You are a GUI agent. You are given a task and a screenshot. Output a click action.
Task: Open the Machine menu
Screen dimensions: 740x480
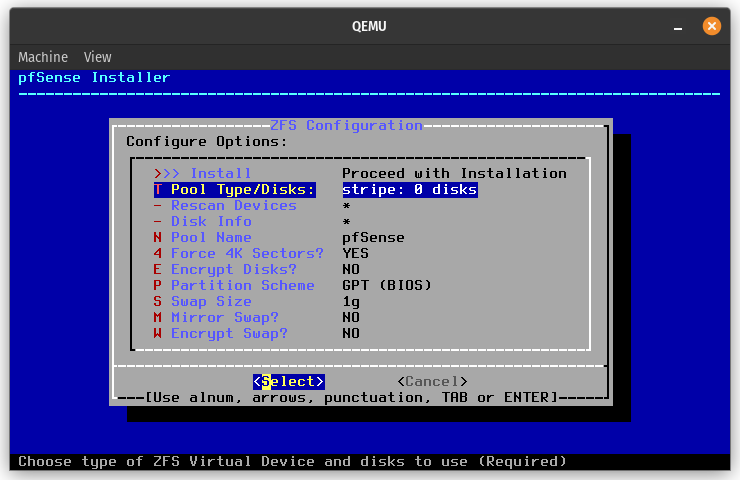point(43,57)
